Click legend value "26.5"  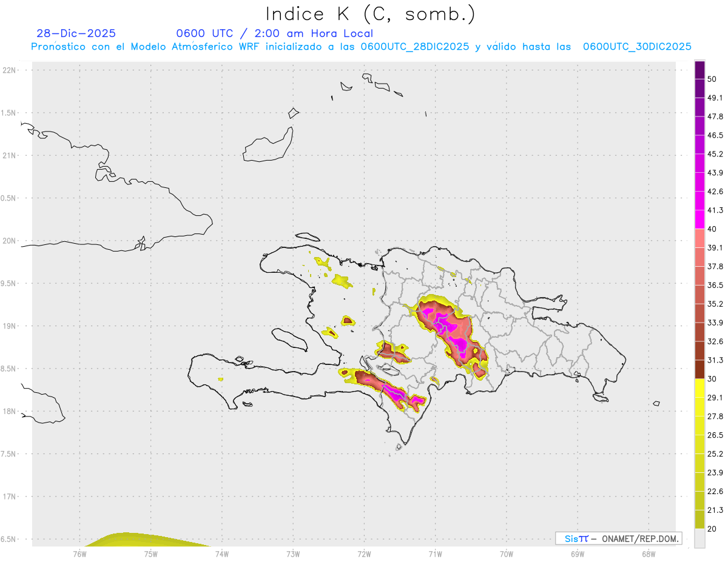[x=715, y=435]
